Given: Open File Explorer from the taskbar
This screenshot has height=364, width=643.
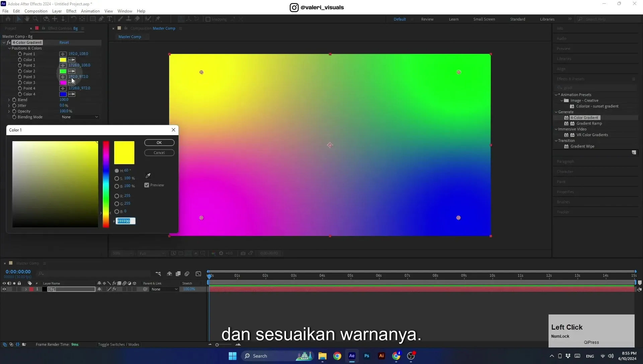Looking at the screenshot, I should point(323,356).
